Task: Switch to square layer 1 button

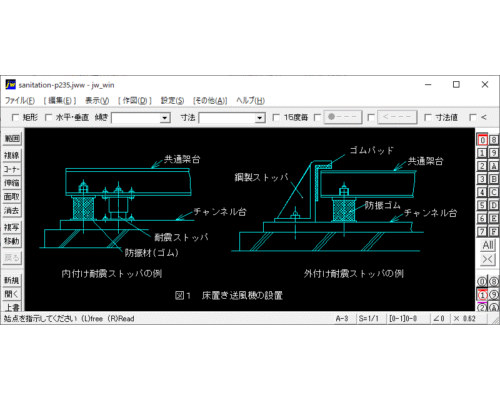Action: (482, 153)
